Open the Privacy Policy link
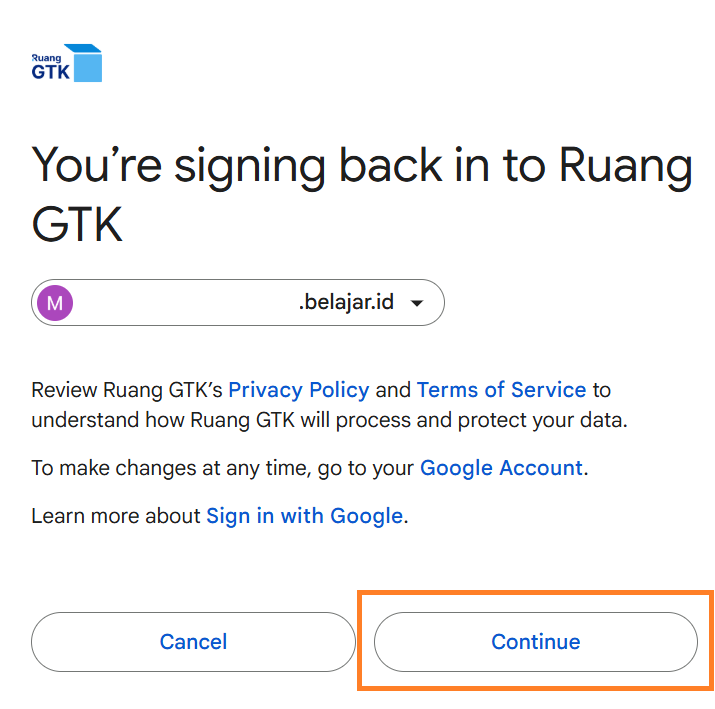Screen dimensions: 715x709 (299, 390)
